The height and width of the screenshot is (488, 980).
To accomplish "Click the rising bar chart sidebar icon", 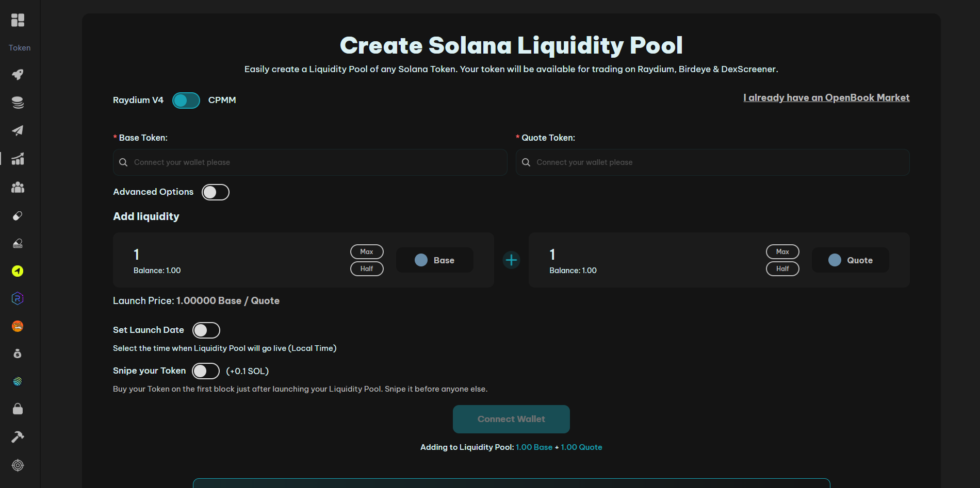I will click(18, 159).
